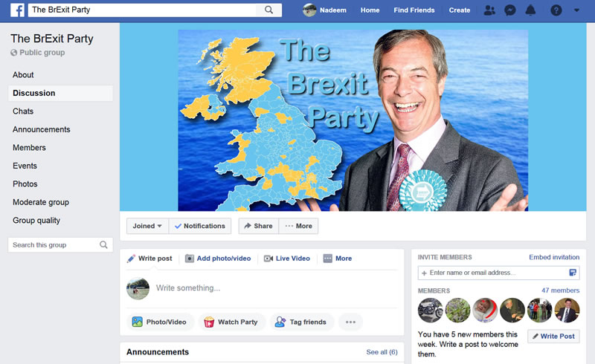Open the More options button beside Share
The image size is (595, 364).
point(299,226)
